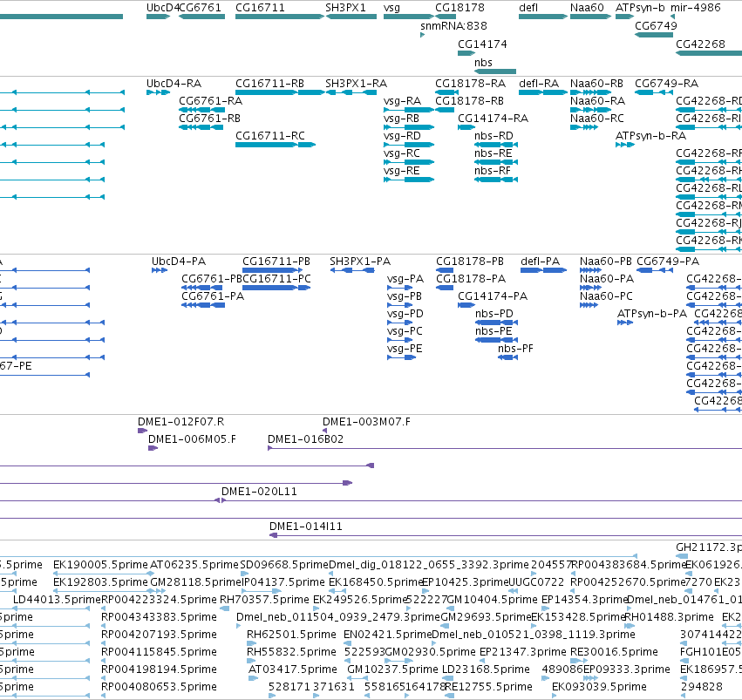Click the vsg-RD transcript
Image resolution: width=742 pixels, height=700 pixels.
409,145
